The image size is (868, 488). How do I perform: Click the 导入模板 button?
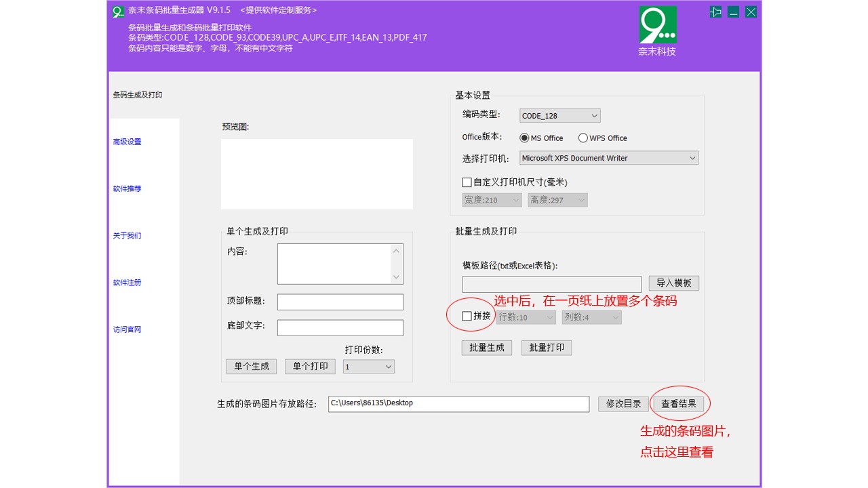point(674,283)
